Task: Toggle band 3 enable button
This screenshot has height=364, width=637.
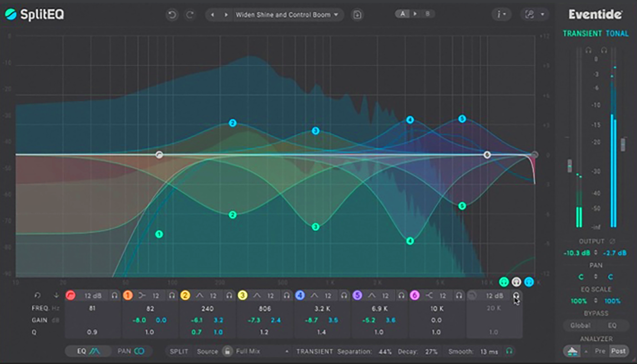Action: click(243, 296)
